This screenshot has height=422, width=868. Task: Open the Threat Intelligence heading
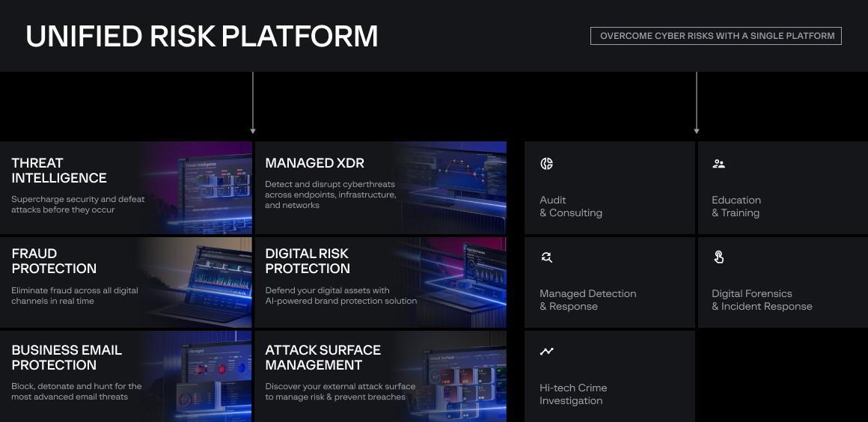(x=59, y=171)
